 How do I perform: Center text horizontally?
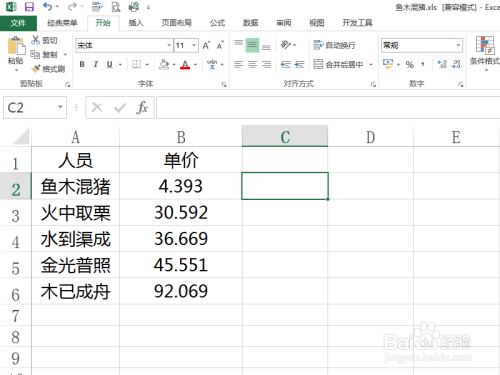coord(252,64)
